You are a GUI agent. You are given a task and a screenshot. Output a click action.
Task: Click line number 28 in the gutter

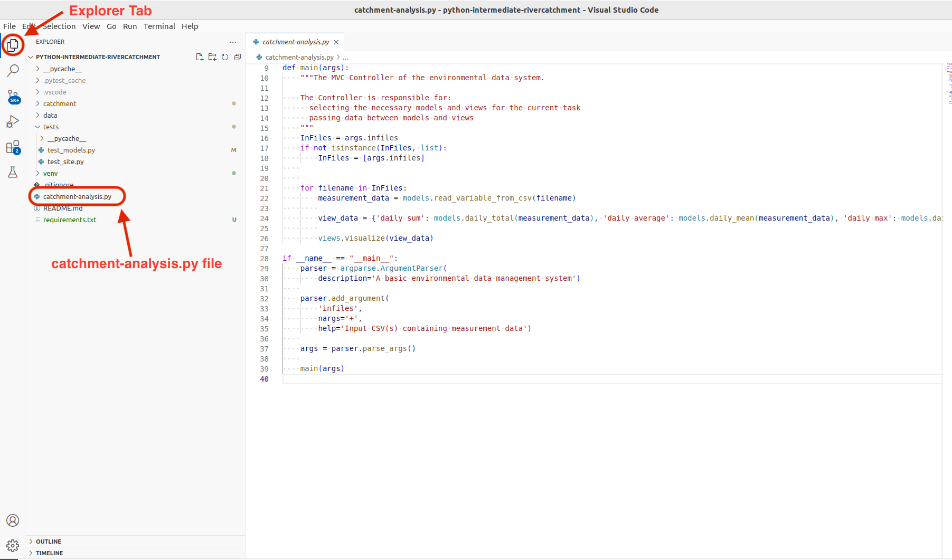click(x=264, y=259)
